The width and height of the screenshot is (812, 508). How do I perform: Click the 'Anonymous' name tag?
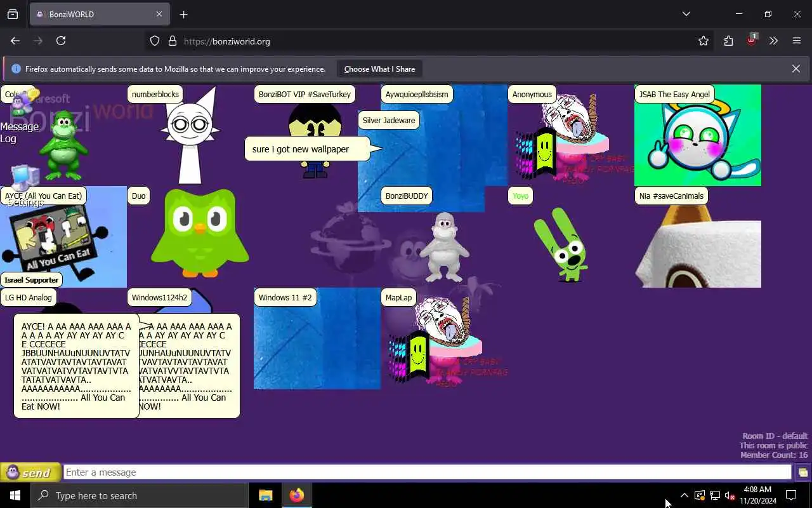532,95
